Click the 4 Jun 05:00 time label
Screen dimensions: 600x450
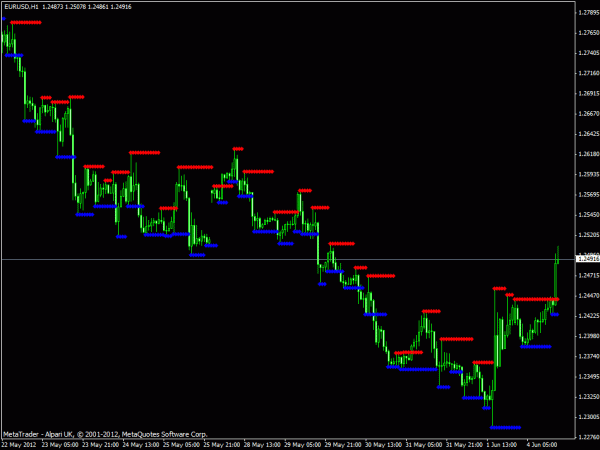click(x=542, y=445)
